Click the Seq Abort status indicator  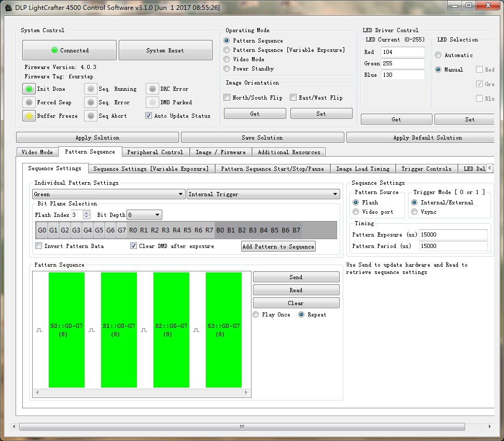click(91, 116)
